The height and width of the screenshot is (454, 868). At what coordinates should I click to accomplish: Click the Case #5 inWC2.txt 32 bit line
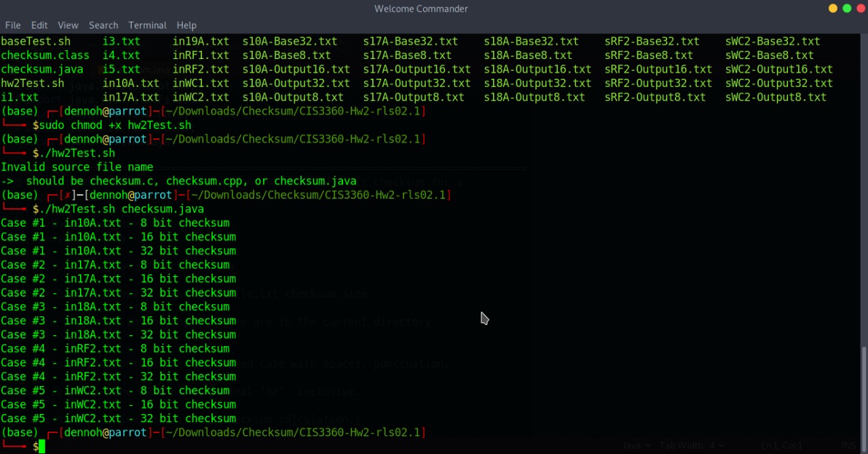[118, 419]
